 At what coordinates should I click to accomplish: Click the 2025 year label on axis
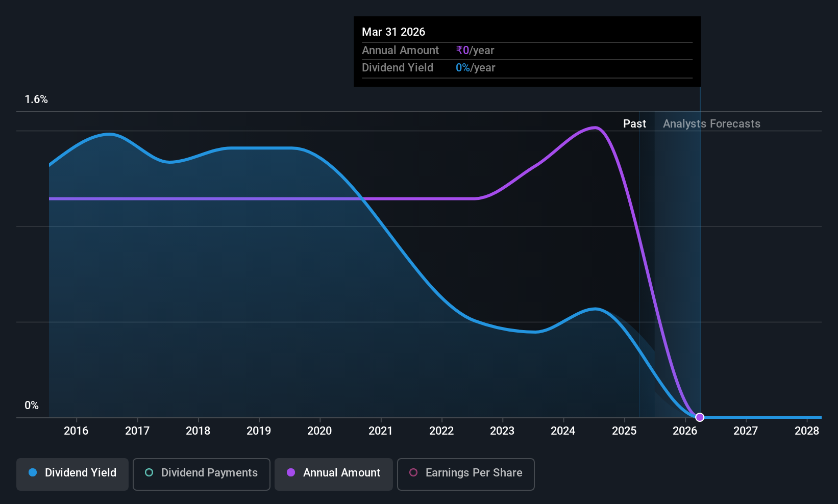pos(624,431)
